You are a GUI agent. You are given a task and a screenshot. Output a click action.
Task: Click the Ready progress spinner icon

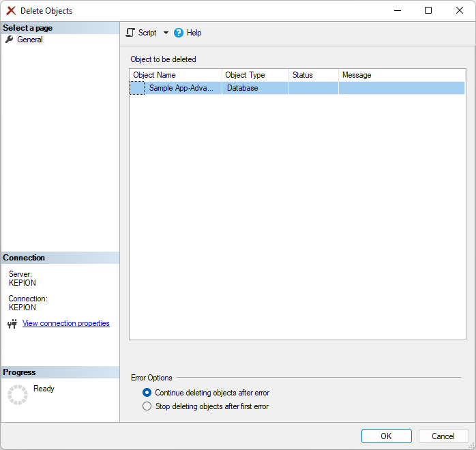[17, 394]
